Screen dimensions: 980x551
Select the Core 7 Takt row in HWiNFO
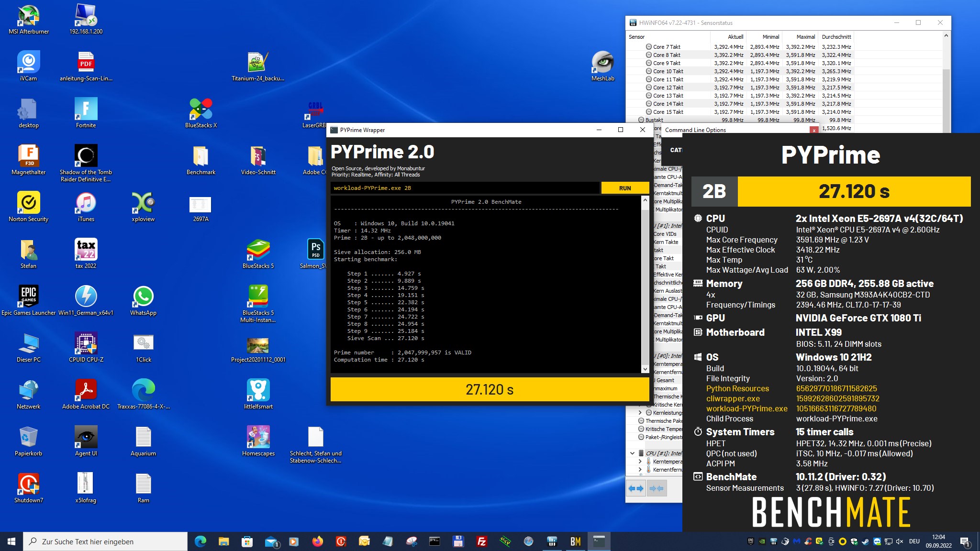click(x=740, y=47)
